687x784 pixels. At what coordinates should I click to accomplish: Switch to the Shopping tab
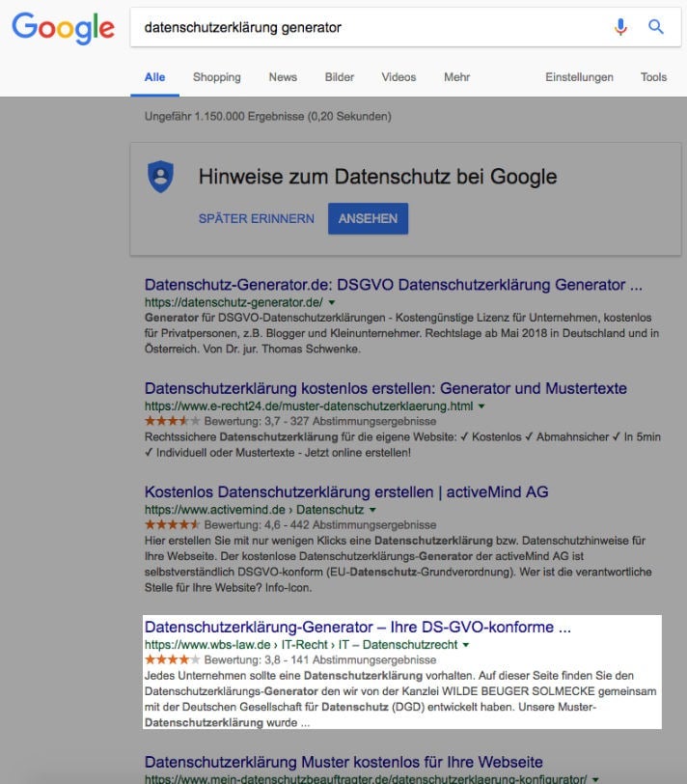click(x=217, y=77)
